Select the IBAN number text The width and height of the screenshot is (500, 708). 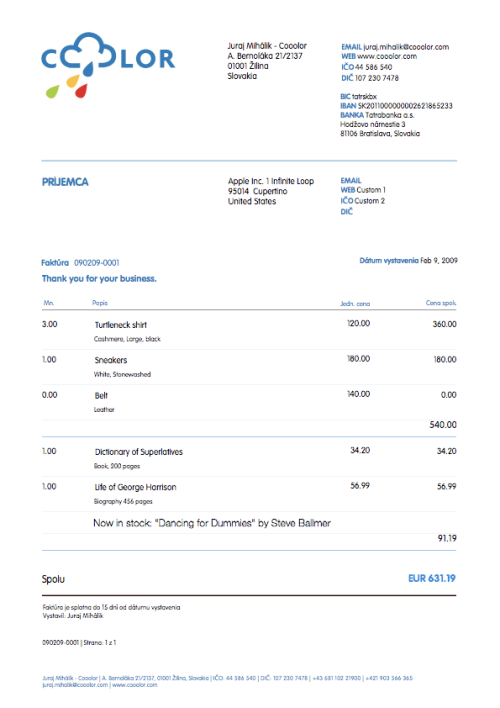pos(405,106)
